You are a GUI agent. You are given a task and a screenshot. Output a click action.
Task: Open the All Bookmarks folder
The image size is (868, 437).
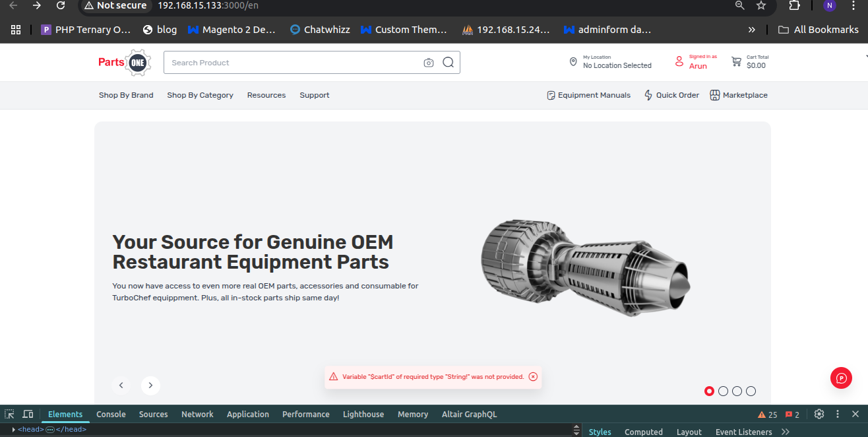tap(818, 30)
